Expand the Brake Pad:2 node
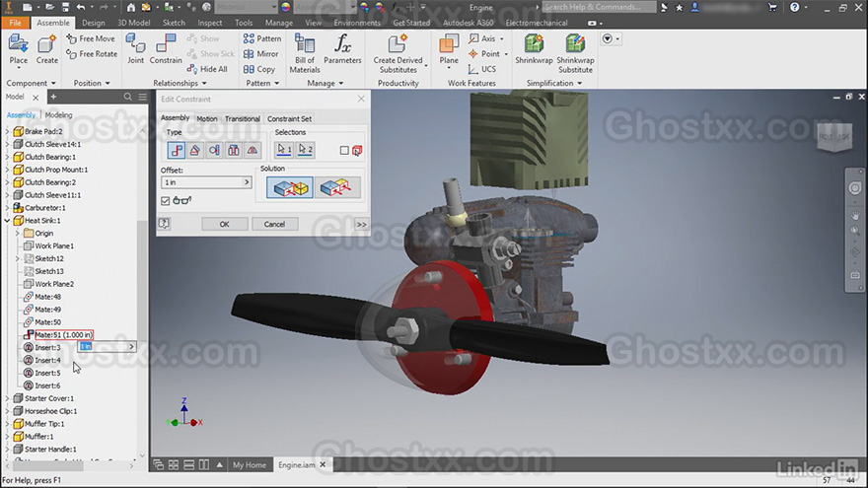 (8, 131)
